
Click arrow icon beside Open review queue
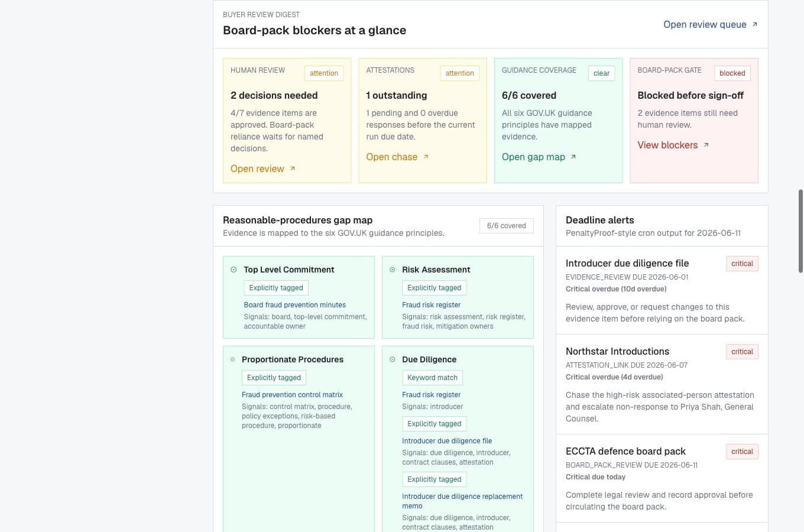754,24
